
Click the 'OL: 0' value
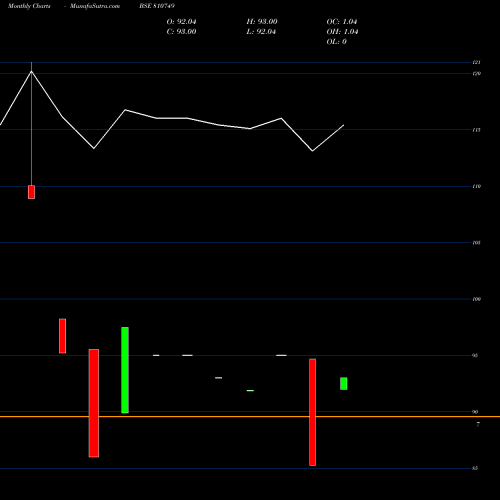[337, 42]
